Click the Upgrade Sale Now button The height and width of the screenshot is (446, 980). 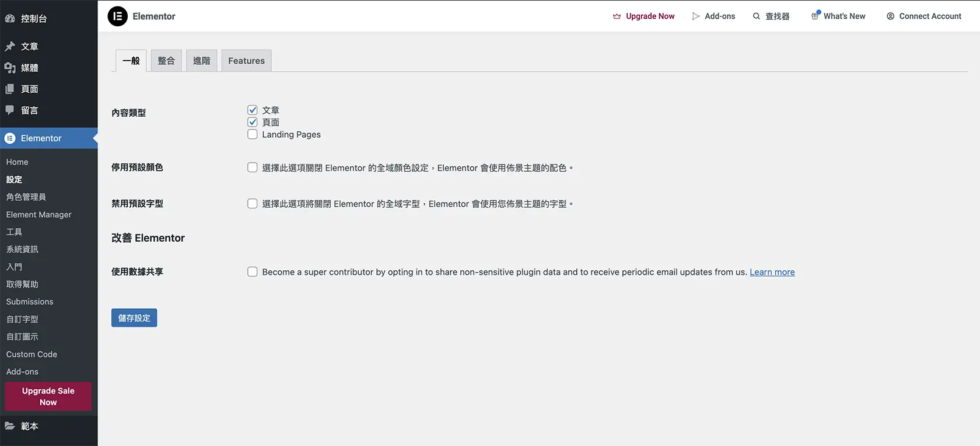pyautogui.click(x=48, y=396)
